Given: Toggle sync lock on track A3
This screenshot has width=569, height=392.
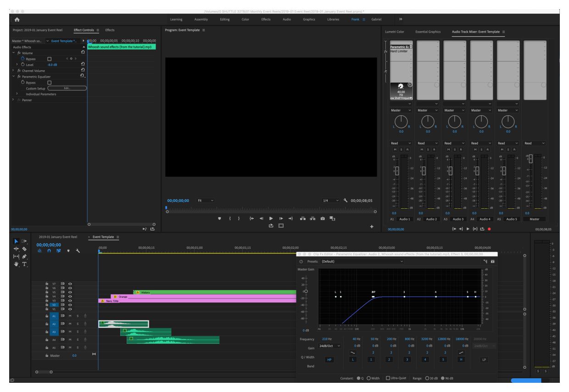Looking at the screenshot, I should [x=62, y=331].
